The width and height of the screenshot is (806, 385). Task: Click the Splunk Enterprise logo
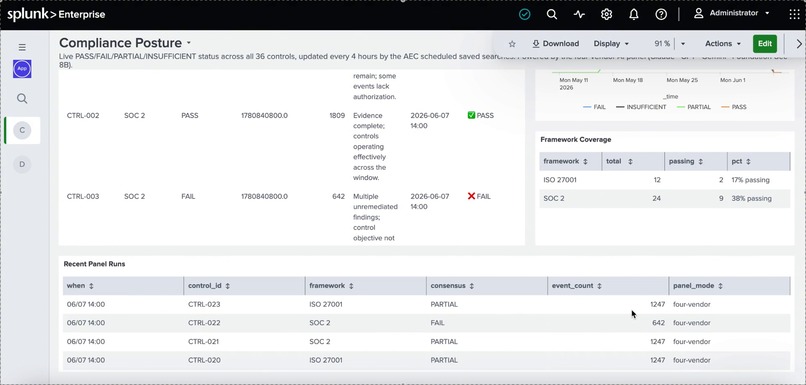click(56, 14)
